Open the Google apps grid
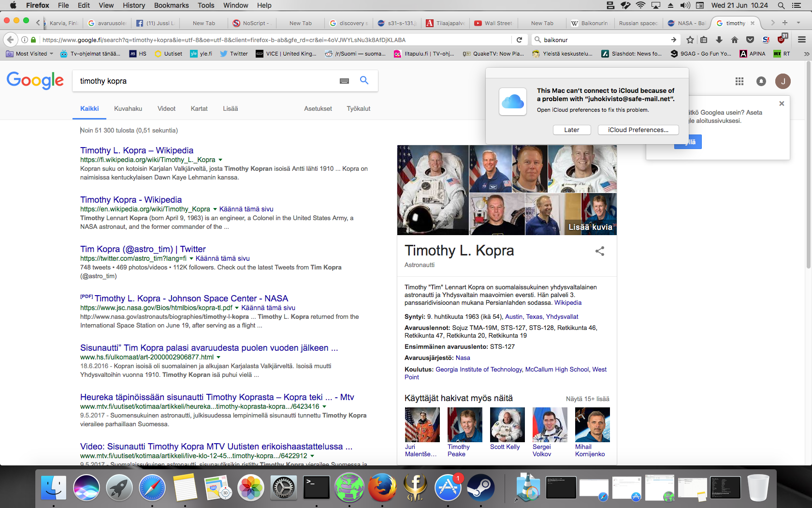Viewport: 812px width, 508px height. coord(739,81)
